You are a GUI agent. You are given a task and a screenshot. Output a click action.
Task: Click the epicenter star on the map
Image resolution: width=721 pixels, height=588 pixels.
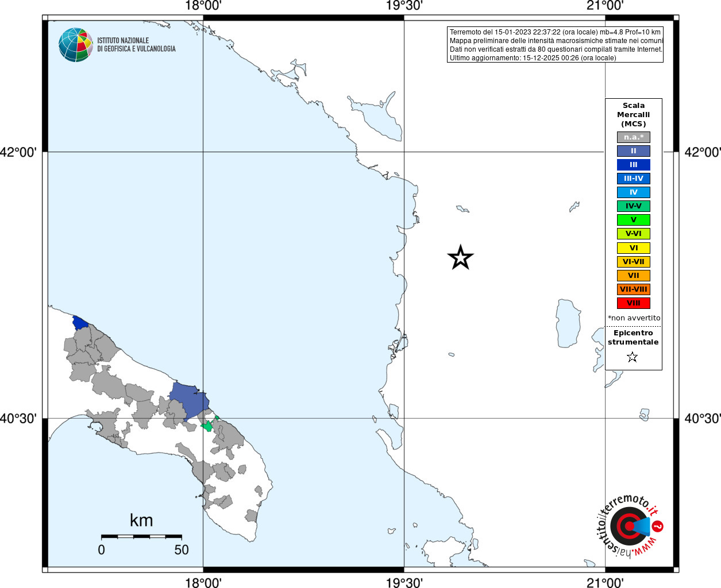point(460,258)
